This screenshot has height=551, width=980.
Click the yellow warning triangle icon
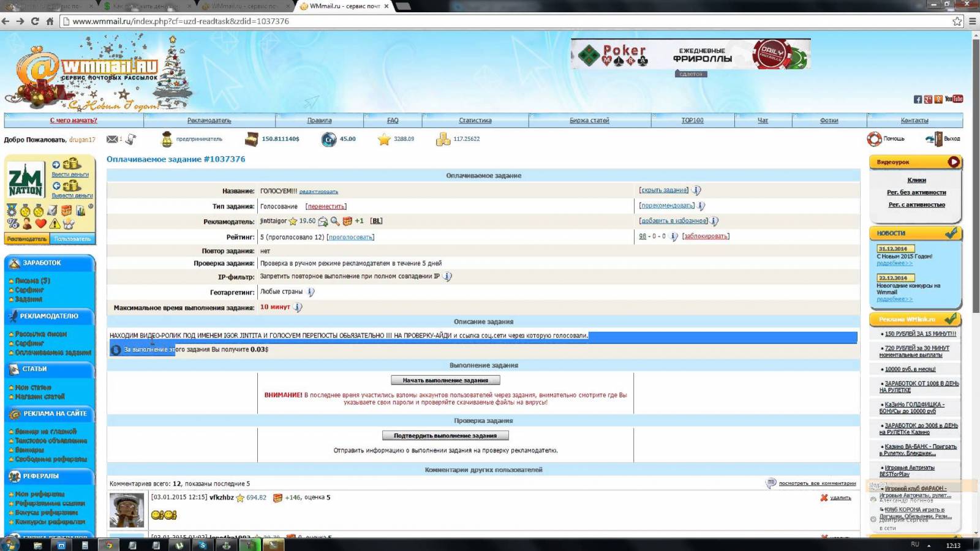(x=55, y=224)
